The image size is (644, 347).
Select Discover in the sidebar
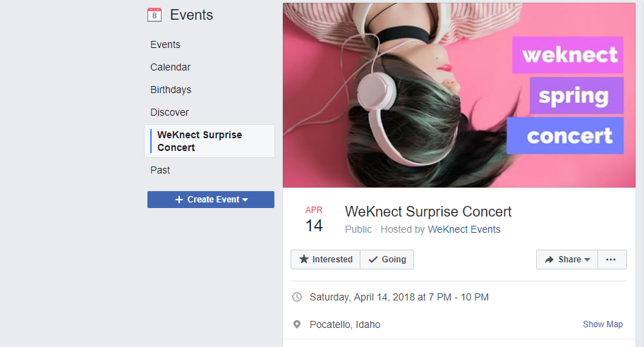click(169, 112)
